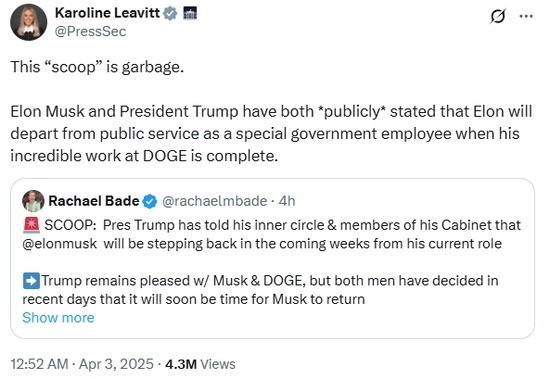This screenshot has width=550, height=379.
Task: Click the 4h timestamp on quoted tweet
Action: pos(287,201)
